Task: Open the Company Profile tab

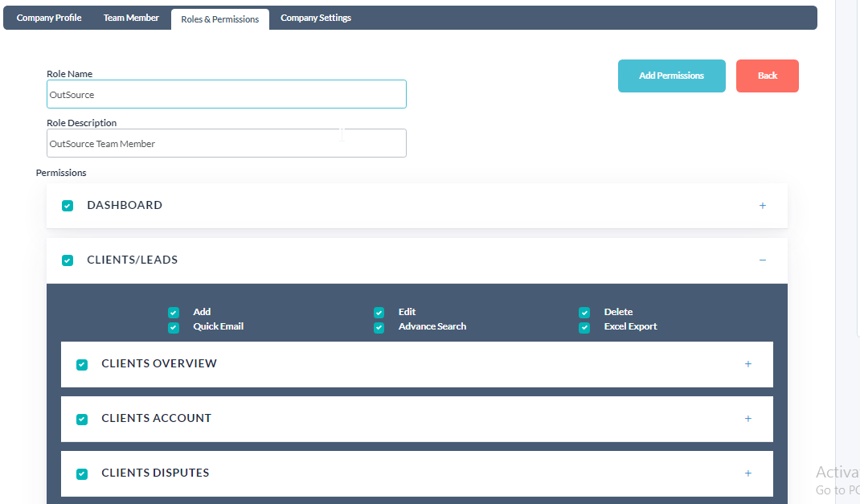Action: 49,18
